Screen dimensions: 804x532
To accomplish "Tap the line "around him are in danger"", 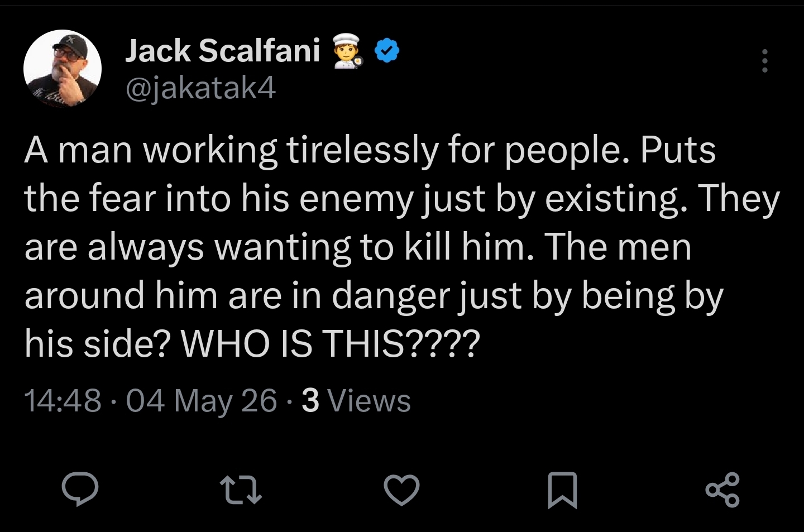I will pos(374,296).
